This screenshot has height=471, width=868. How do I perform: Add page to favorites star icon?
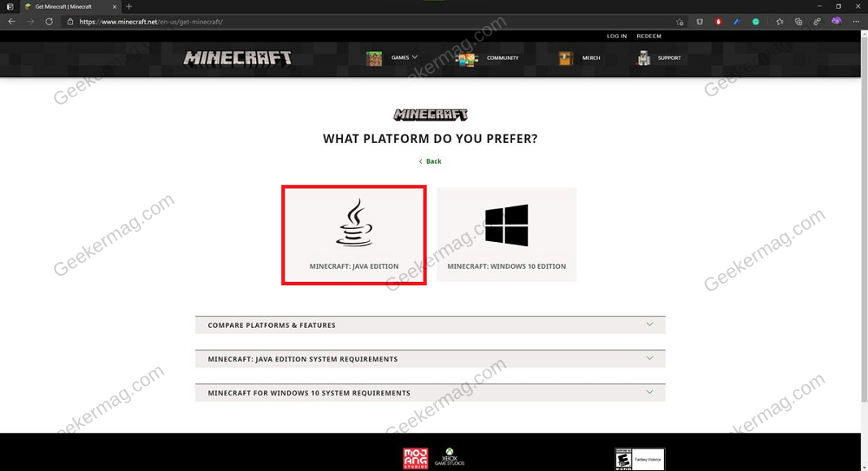tap(680, 22)
